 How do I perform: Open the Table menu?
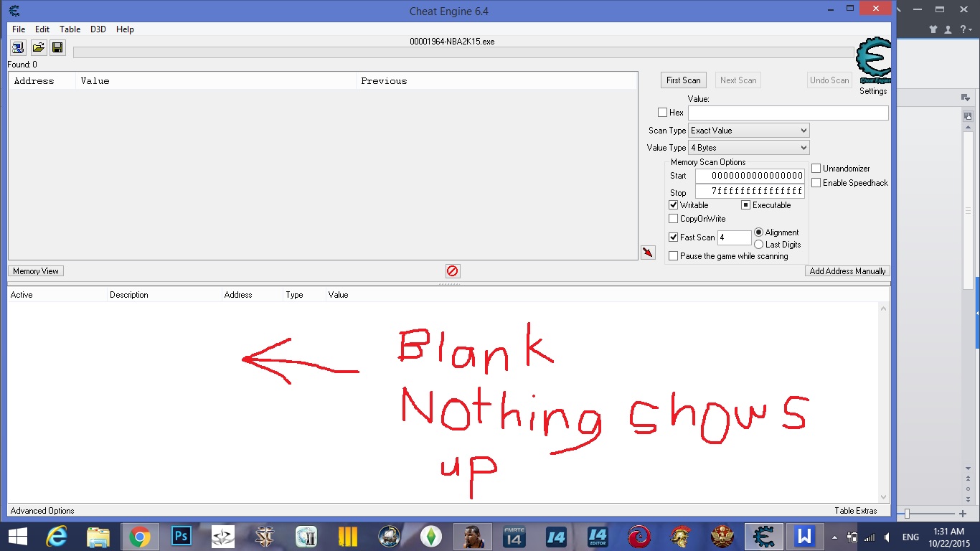point(70,29)
